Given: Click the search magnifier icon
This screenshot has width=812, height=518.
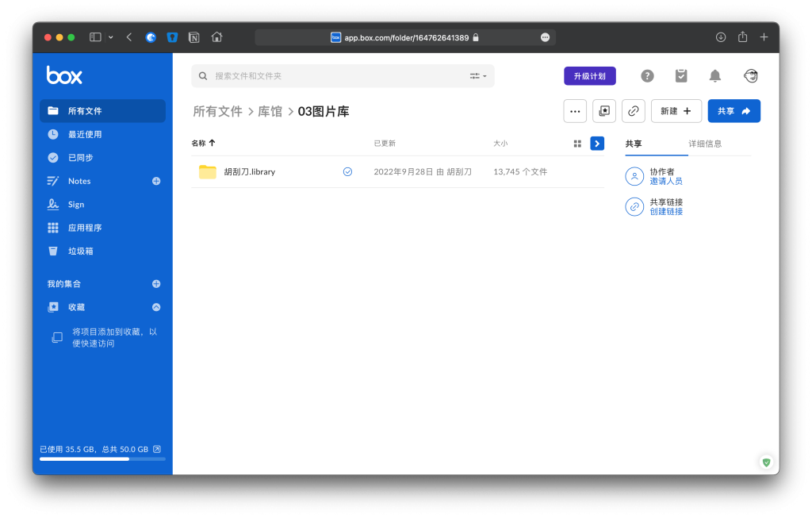Looking at the screenshot, I should pyautogui.click(x=203, y=76).
